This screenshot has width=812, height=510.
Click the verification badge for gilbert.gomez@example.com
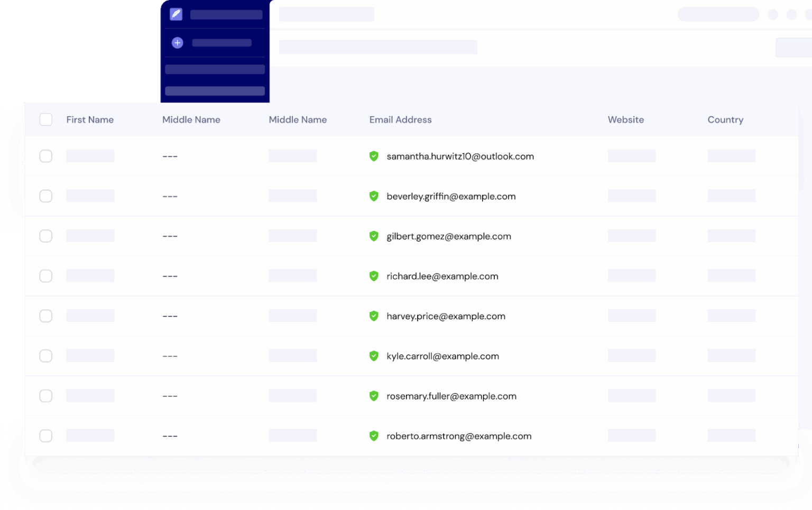(374, 236)
